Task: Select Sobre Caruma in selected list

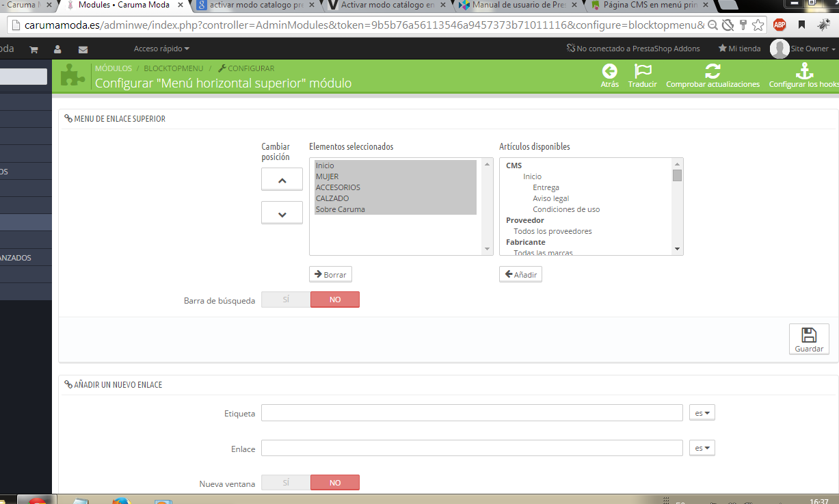Action: click(395, 209)
